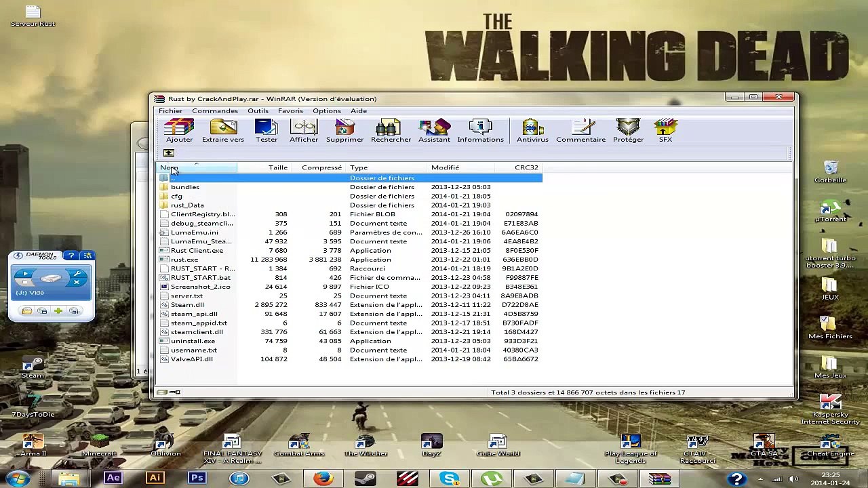Open the DayZ desktop shortcut

[x=431, y=445]
